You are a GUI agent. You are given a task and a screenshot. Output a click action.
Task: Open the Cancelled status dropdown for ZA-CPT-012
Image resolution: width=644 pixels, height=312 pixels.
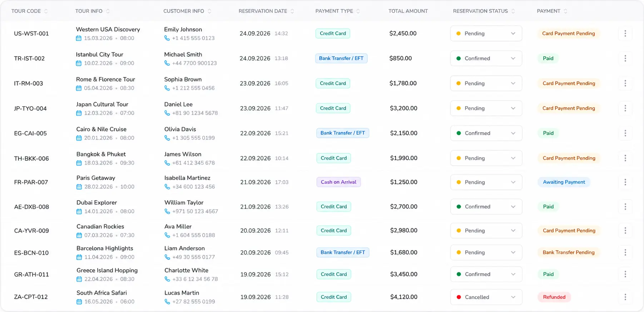(x=486, y=297)
